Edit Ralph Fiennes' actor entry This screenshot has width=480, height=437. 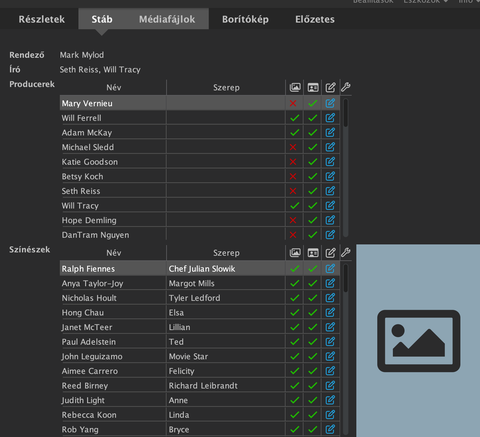click(x=330, y=268)
